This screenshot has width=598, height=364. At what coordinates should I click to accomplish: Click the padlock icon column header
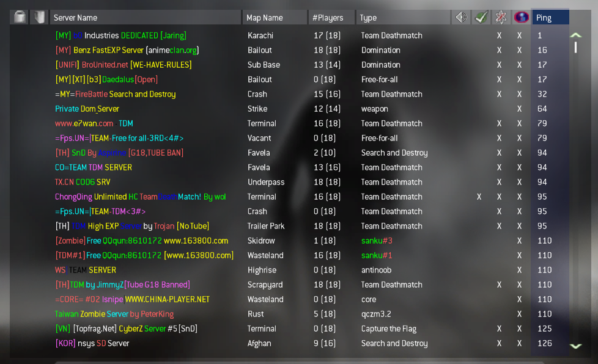coord(20,17)
